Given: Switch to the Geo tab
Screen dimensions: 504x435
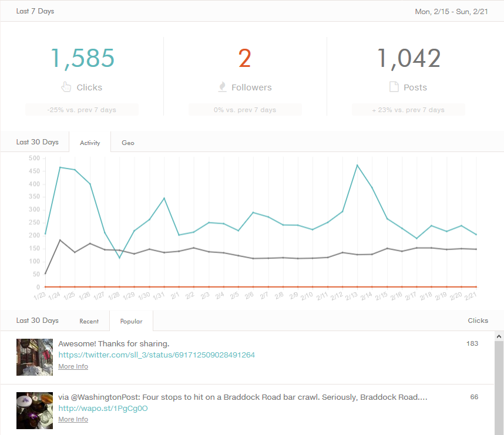Looking at the screenshot, I should [x=127, y=143].
